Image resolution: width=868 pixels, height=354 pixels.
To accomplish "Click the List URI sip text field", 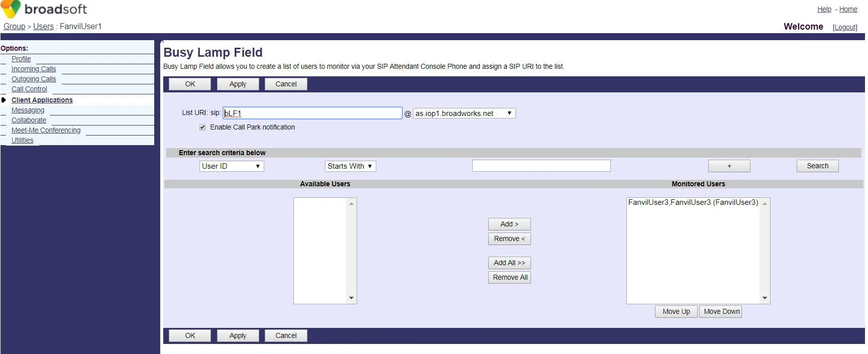I will 312,113.
